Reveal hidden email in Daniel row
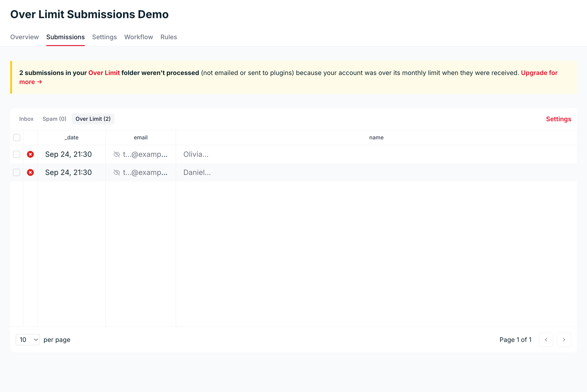 pyautogui.click(x=116, y=172)
